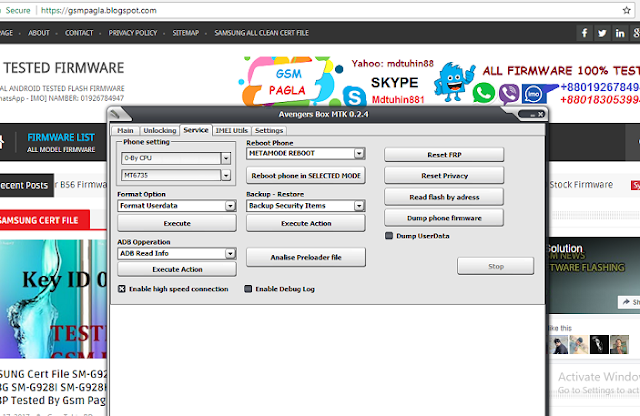This screenshot has width=640, height=416.
Task: Close the Avengers Box MTK window
Action: coord(540,115)
